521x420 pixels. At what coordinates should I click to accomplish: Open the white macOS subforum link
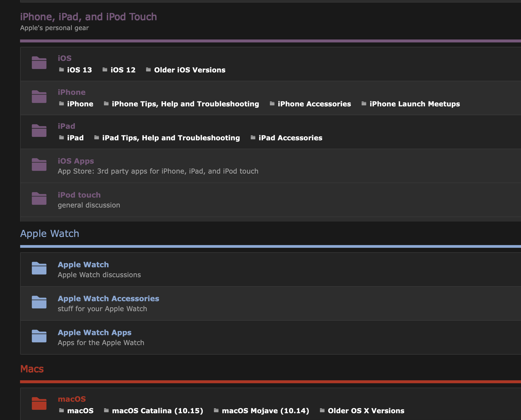click(x=80, y=410)
